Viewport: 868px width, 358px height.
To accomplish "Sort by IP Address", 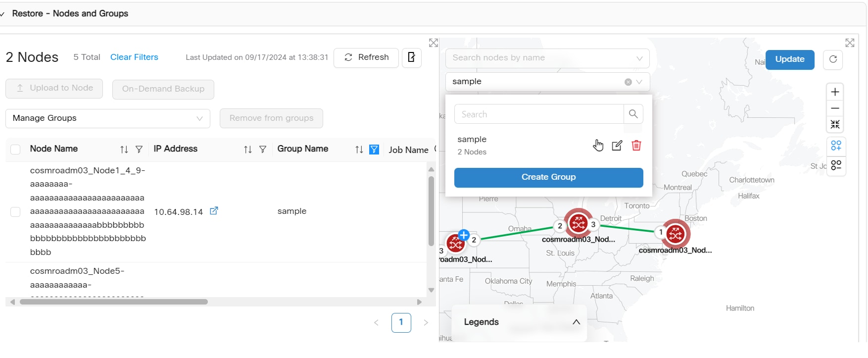I will [x=248, y=150].
